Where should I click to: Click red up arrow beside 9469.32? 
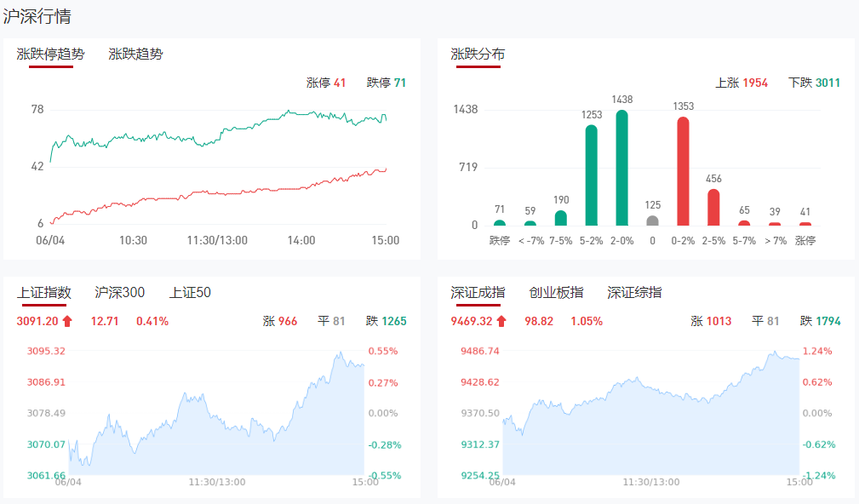click(502, 321)
